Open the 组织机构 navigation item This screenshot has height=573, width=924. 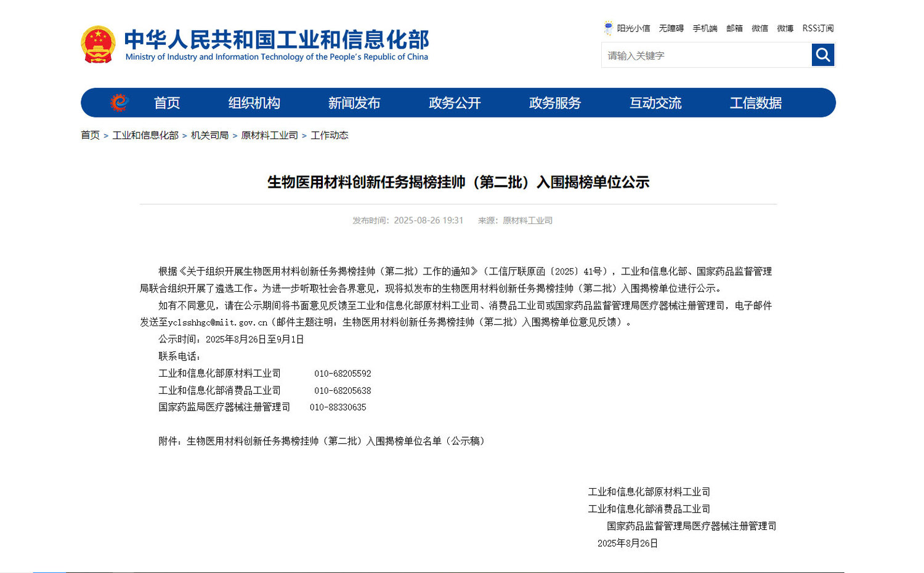click(x=254, y=103)
